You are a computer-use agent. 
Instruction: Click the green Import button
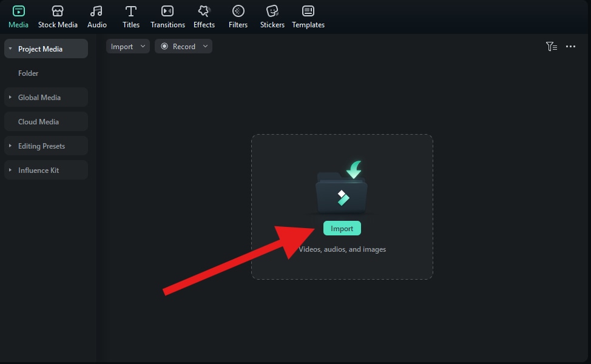tap(342, 228)
